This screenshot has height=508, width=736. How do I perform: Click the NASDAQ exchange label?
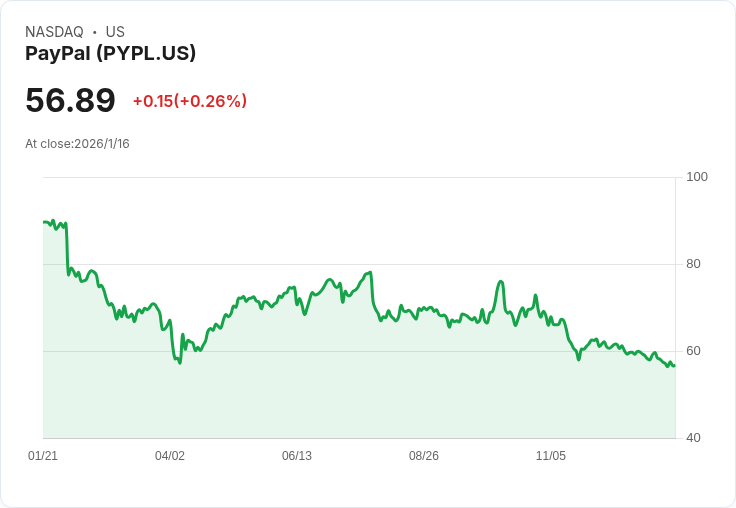point(54,32)
